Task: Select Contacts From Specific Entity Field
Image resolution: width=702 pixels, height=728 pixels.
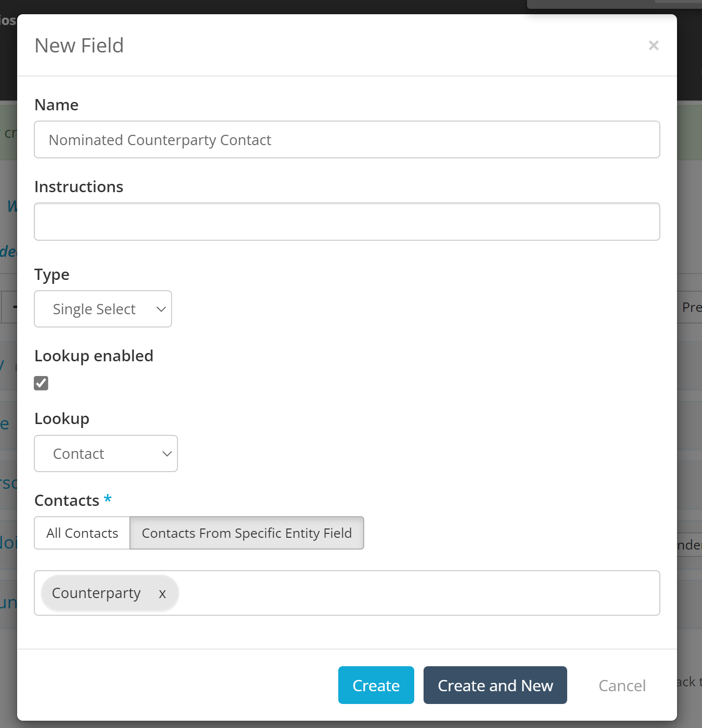Action: click(x=247, y=533)
